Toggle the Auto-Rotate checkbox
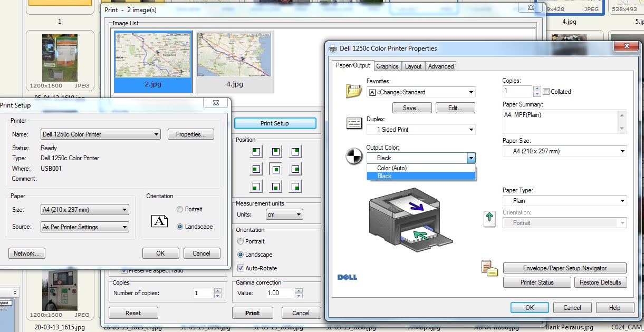 241,268
